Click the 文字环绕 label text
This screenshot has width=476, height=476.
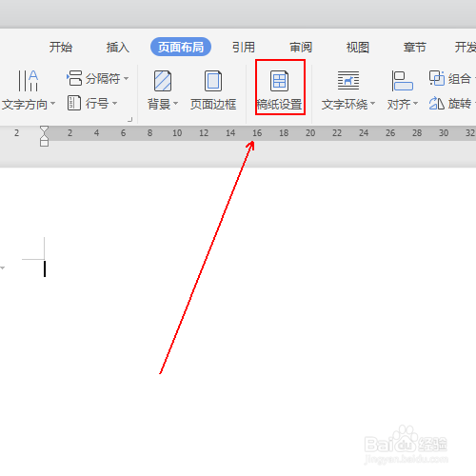pos(345,104)
